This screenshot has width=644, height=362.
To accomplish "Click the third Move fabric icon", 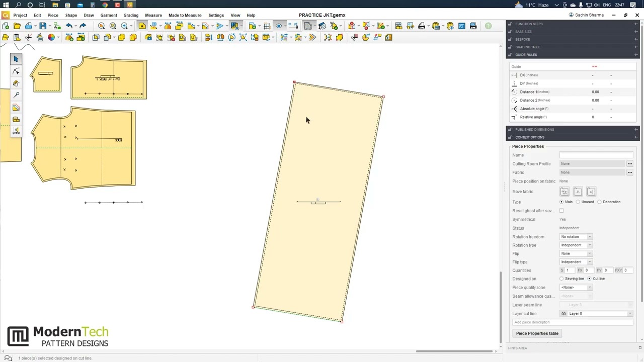I will pos(591,192).
